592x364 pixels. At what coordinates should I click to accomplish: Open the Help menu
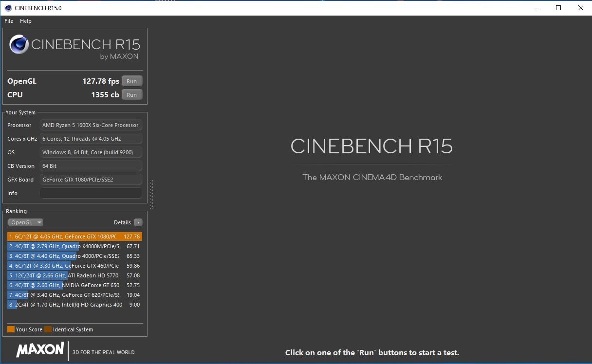point(26,21)
